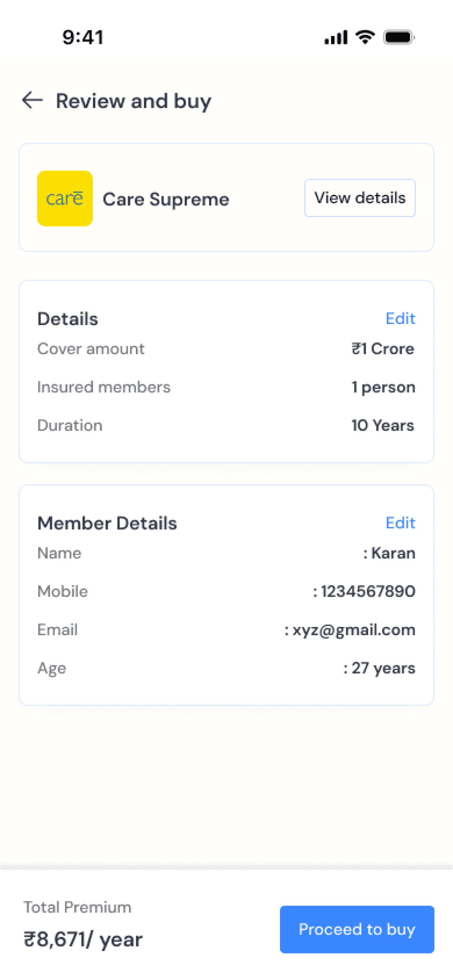Select the Review and buy title

pos(133,101)
